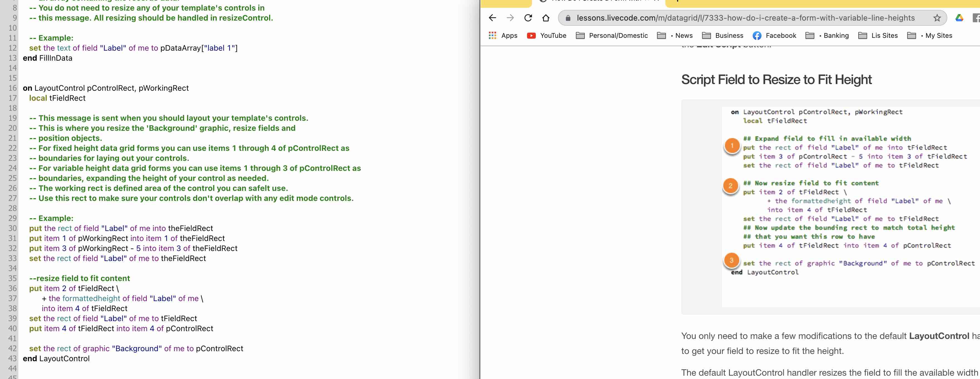Expand the Banking bookmarks folder

tap(827, 35)
